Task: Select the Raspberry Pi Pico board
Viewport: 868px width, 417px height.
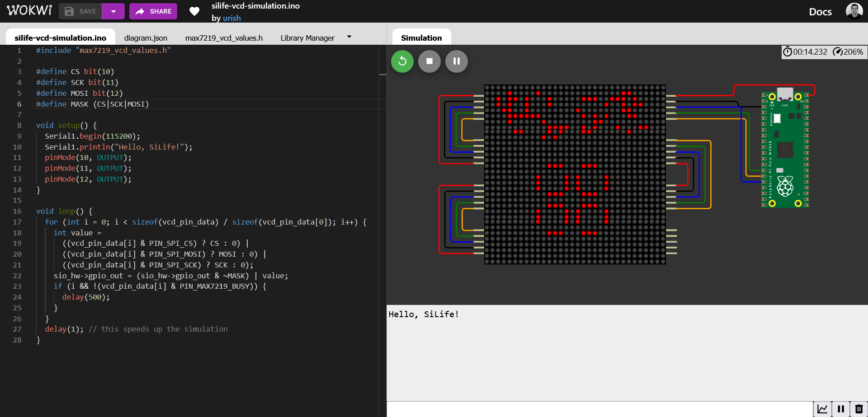Action: (x=785, y=149)
